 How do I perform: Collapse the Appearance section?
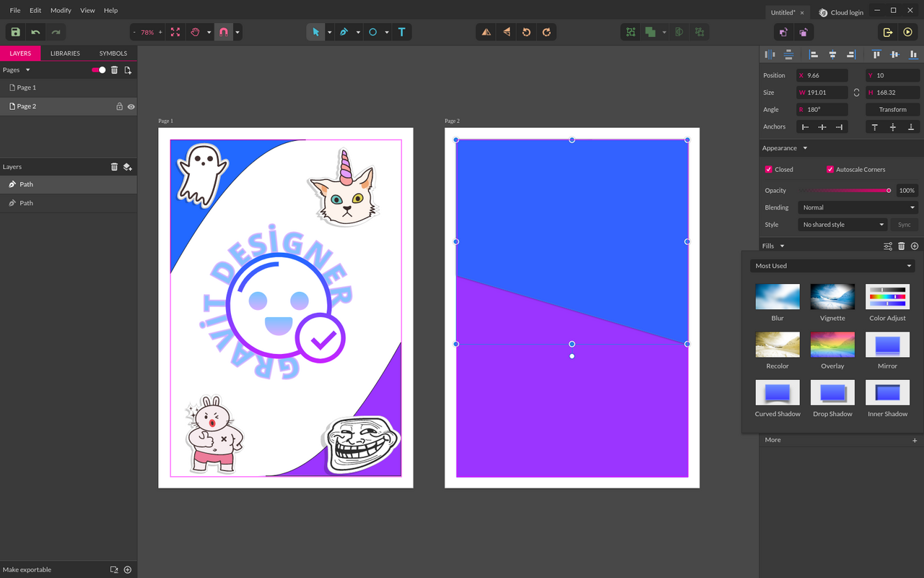pos(805,148)
